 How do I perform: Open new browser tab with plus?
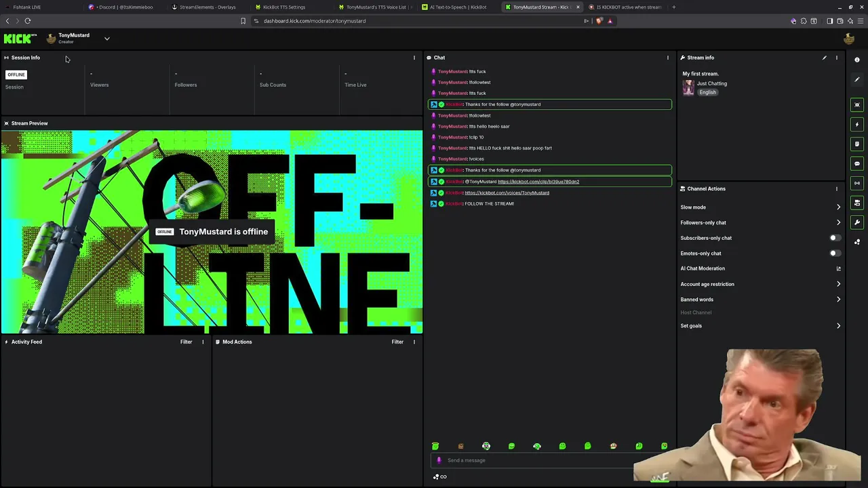click(673, 7)
